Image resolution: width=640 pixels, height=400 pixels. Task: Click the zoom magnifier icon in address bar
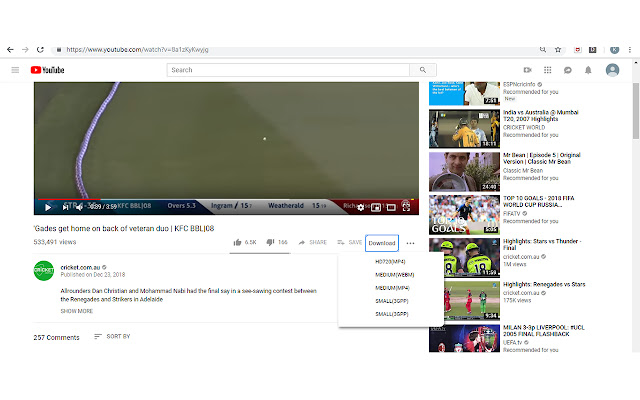point(543,50)
